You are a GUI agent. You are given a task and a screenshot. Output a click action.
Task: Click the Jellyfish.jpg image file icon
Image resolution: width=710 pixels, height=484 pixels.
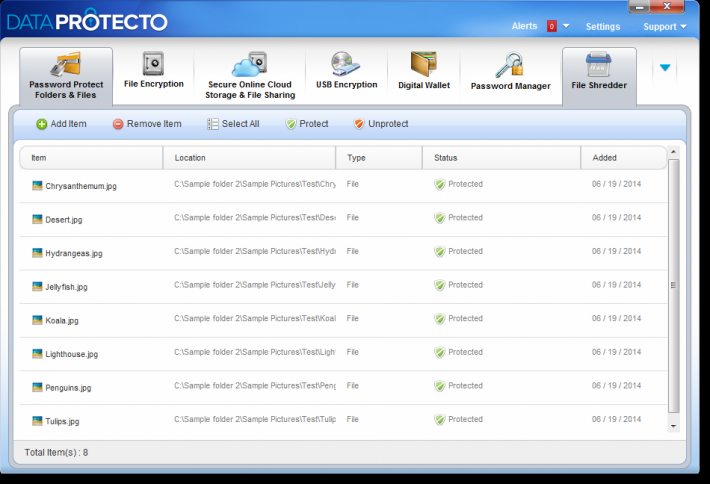37,286
